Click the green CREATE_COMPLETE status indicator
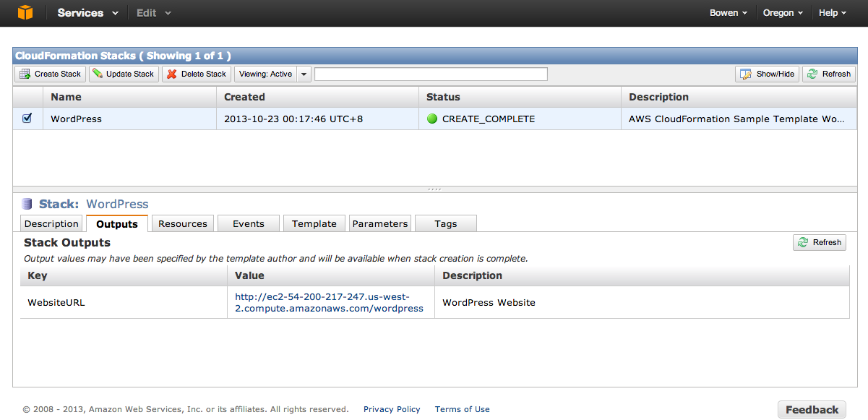Image resolution: width=868 pixels, height=420 pixels. click(x=432, y=119)
